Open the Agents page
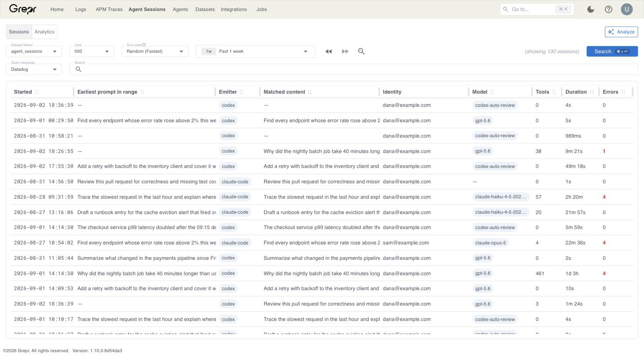Image resolution: width=644 pixels, height=357 pixels. point(180,9)
